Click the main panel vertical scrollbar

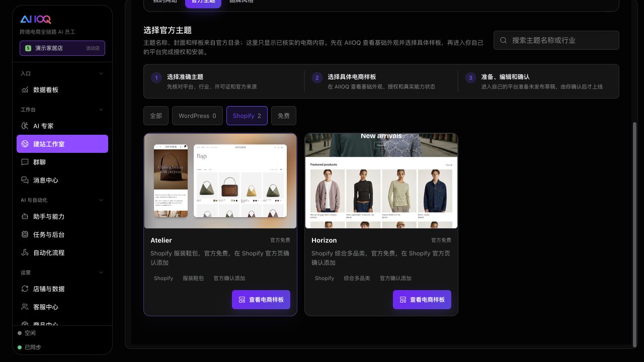coord(634,234)
